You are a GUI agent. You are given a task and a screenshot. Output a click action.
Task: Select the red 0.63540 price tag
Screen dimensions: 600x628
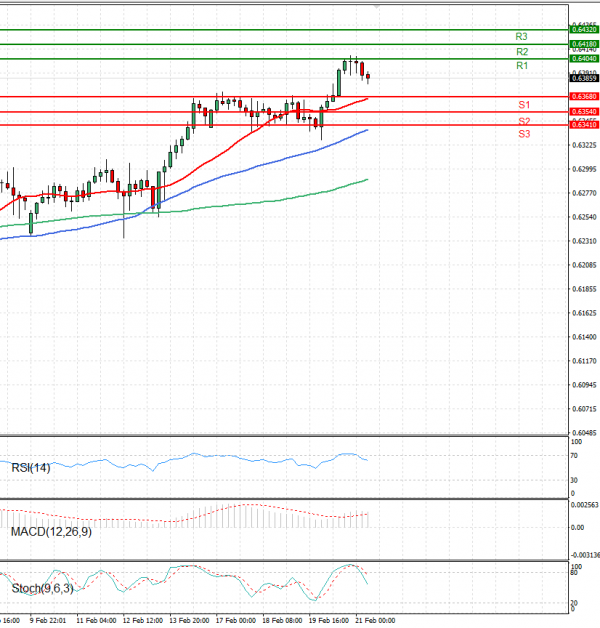584,111
